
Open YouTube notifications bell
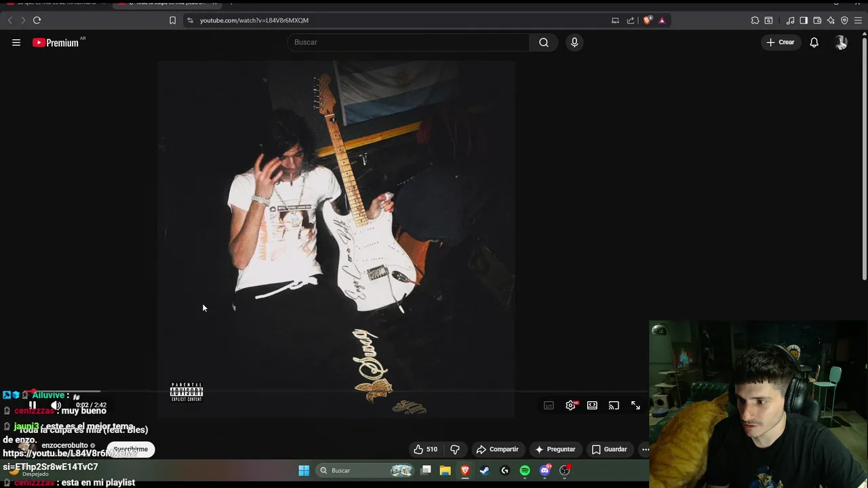[x=814, y=42]
